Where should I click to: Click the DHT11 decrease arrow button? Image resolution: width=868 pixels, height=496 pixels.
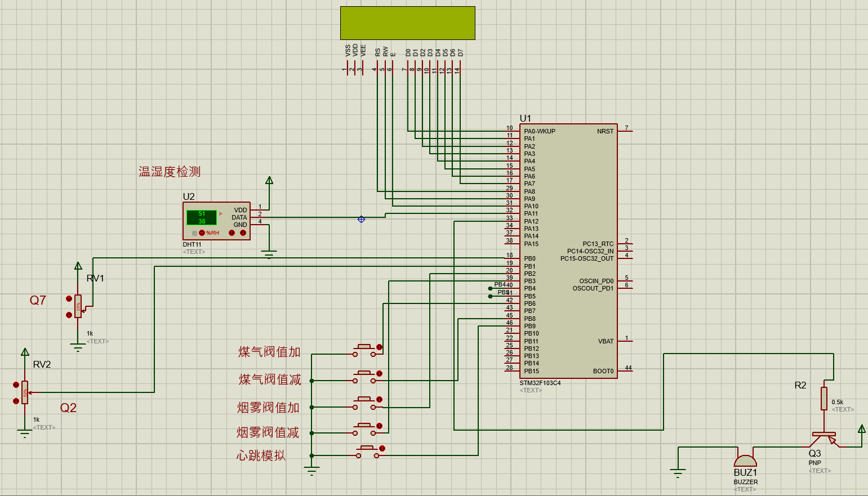tap(243, 233)
